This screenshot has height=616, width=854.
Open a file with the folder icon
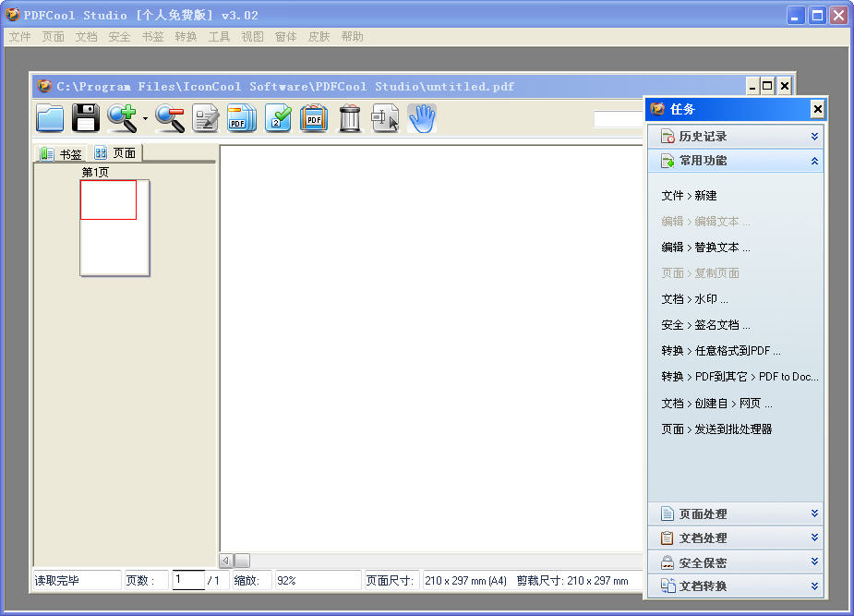(x=50, y=118)
